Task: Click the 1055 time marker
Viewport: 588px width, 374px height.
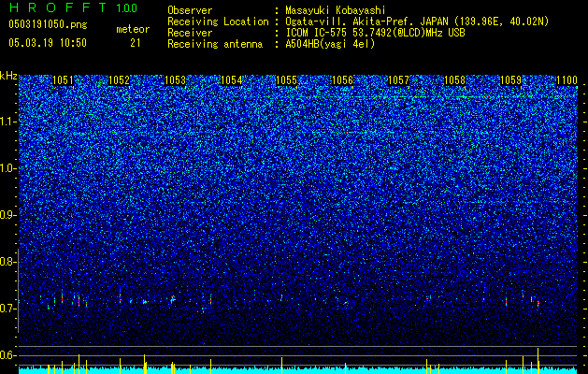Action: [286, 80]
